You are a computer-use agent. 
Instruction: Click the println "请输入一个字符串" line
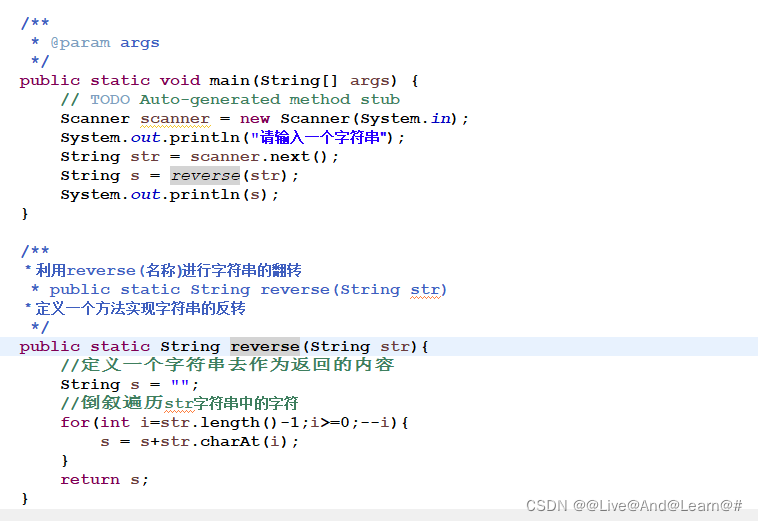pos(233,138)
